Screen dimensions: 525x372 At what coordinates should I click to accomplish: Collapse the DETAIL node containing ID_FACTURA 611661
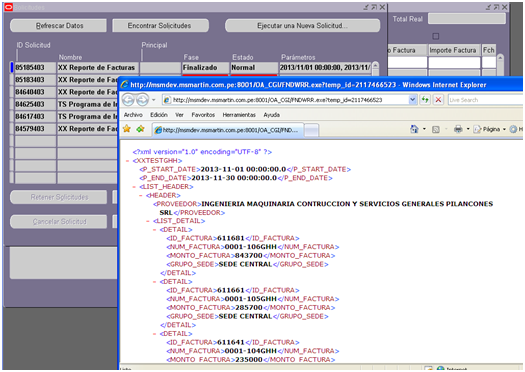pyautogui.click(x=154, y=282)
